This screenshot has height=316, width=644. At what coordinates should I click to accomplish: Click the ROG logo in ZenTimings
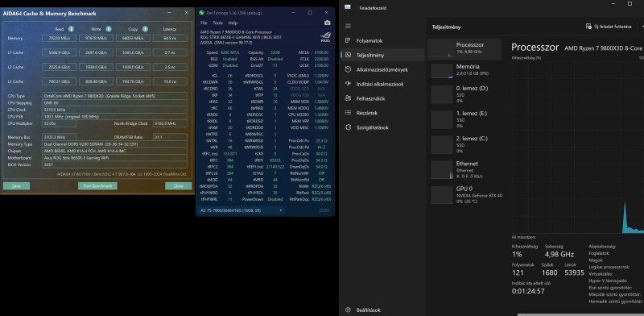point(325,36)
